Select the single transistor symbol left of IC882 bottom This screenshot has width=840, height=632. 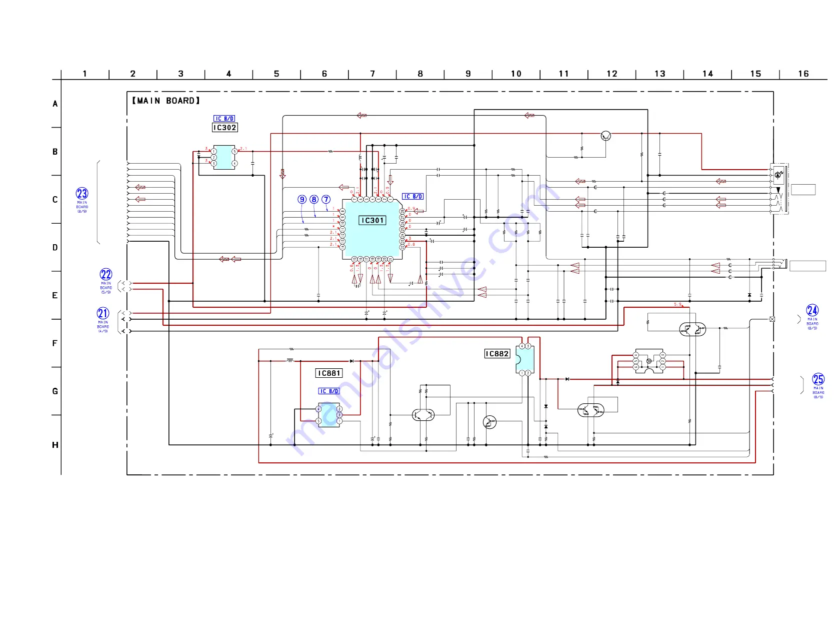pos(490,422)
